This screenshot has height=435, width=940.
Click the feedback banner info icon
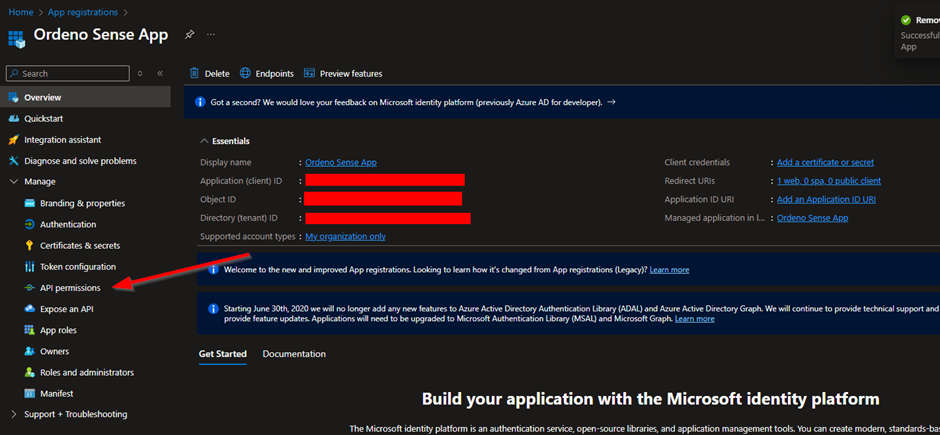click(x=200, y=102)
